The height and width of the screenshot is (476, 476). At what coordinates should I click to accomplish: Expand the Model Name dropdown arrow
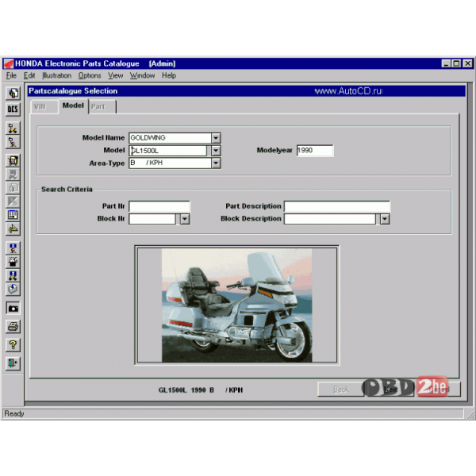coord(216,138)
